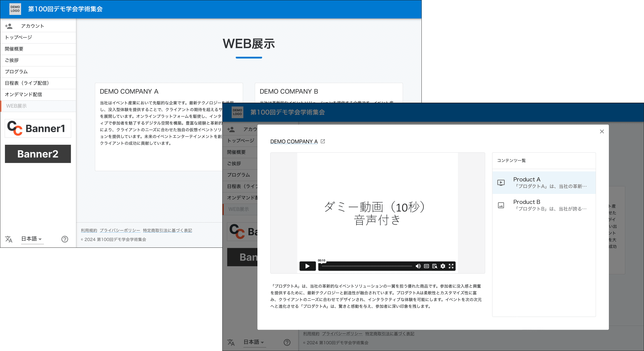Select Product A in コンテンツ一覧
This screenshot has height=351, width=644.
tap(544, 183)
